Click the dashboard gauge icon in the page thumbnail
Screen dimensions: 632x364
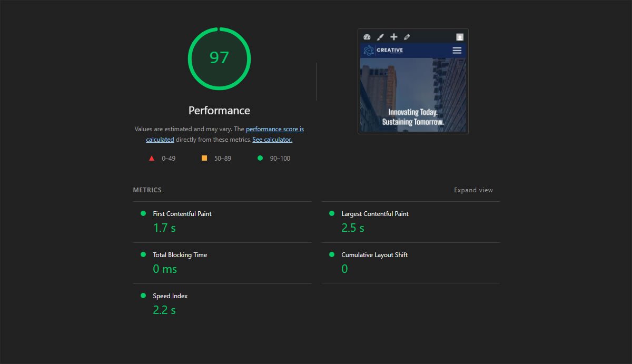click(x=367, y=37)
